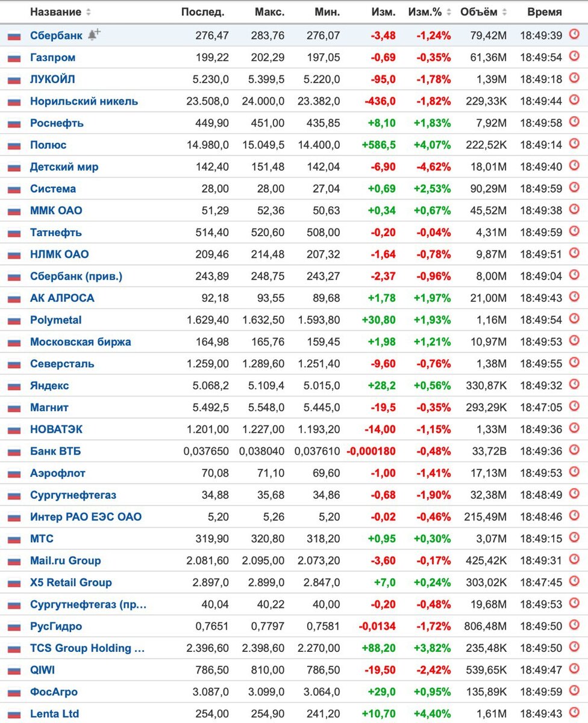This screenshot has height=723, width=588.
Task: Click Mail.ru Group minimum 2.073,20
Action: click(x=319, y=561)
